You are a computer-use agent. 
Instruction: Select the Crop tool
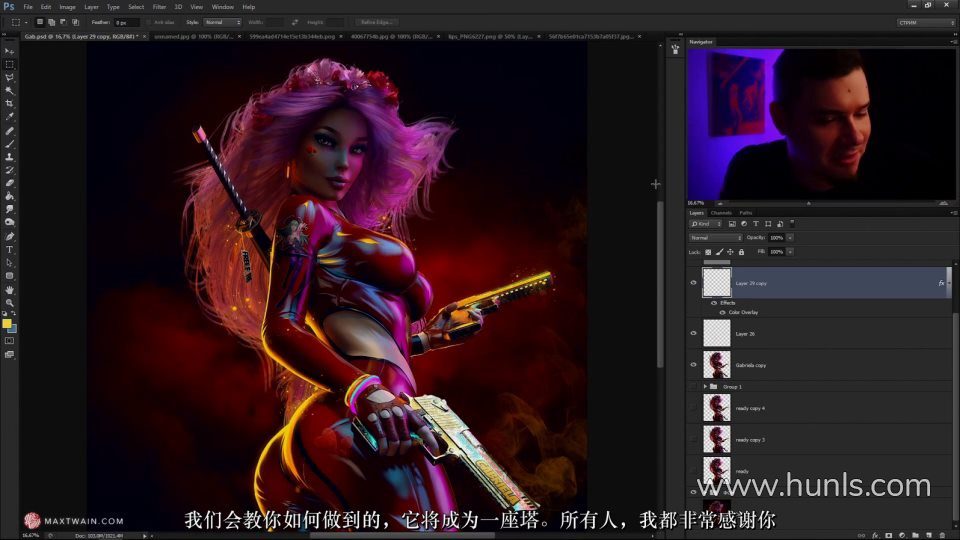coord(9,103)
